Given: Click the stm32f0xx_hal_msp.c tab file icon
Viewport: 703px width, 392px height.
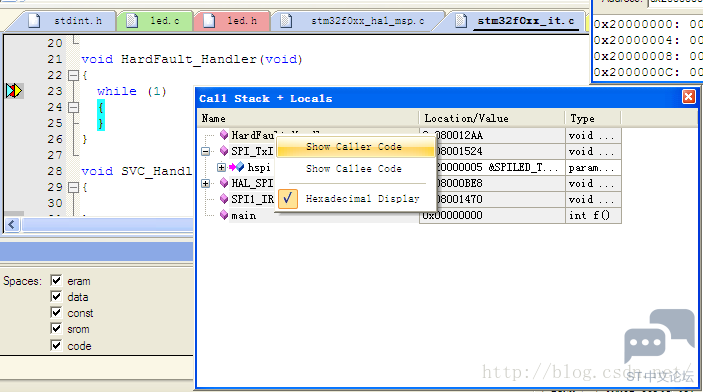Looking at the screenshot, I should coord(286,21).
